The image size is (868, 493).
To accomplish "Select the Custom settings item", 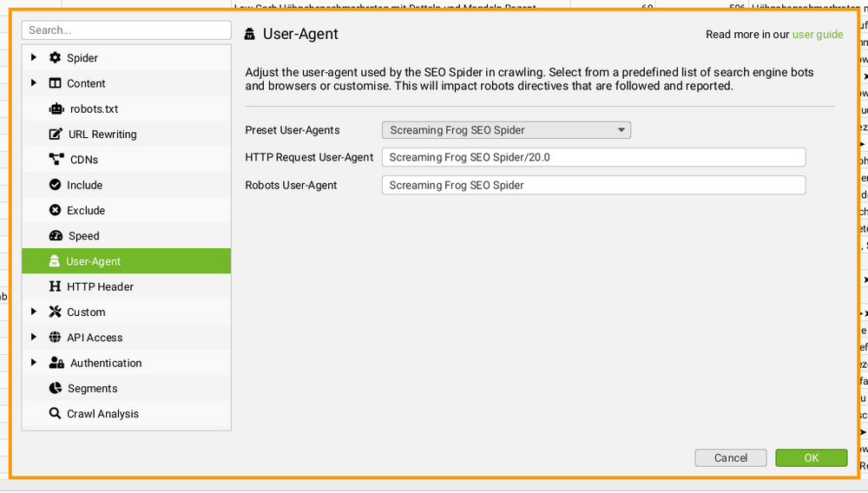I will pyautogui.click(x=86, y=312).
